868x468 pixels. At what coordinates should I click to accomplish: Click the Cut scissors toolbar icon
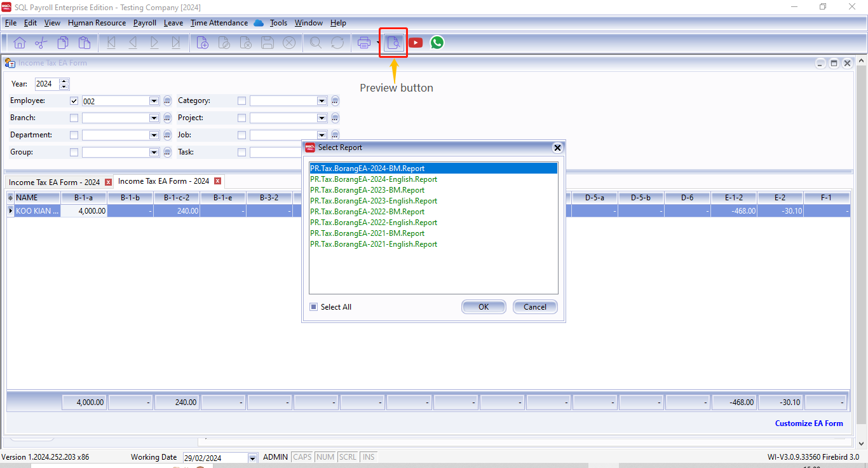[x=41, y=43]
